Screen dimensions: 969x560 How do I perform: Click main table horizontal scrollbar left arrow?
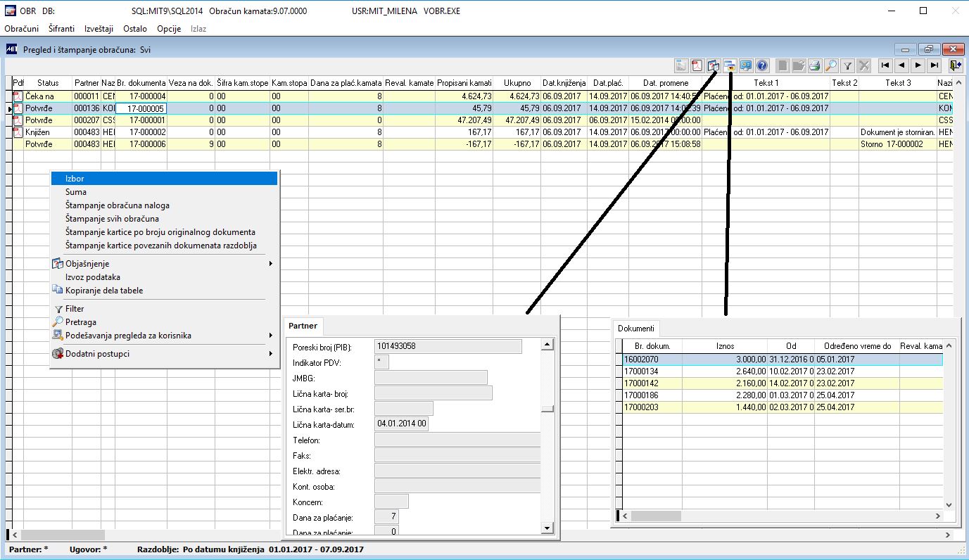(x=15, y=535)
